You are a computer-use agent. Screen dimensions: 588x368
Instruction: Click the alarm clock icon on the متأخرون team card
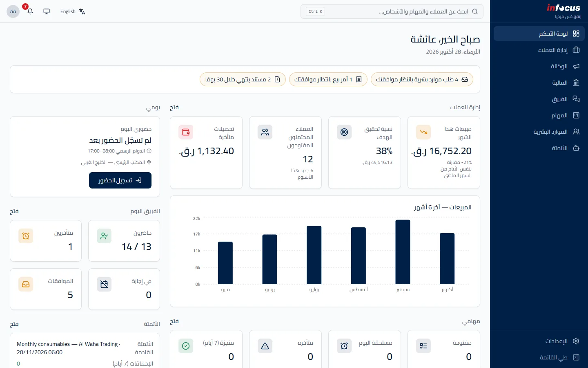[26, 236]
